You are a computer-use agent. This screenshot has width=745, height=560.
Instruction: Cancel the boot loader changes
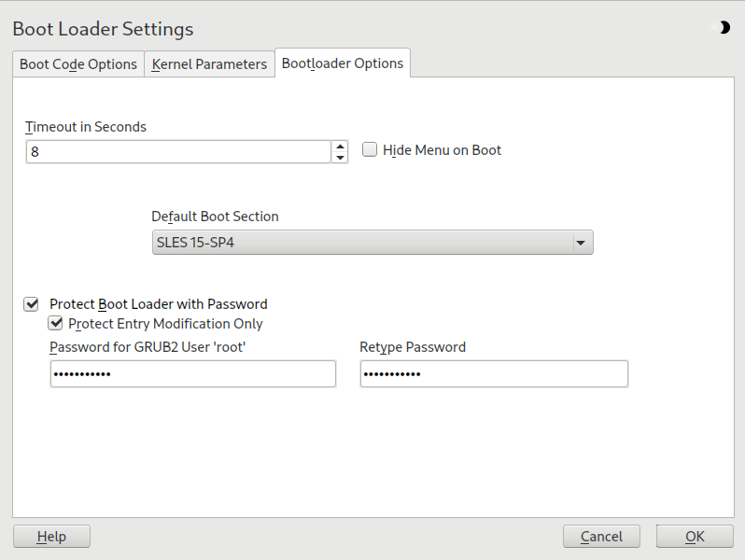tap(601, 537)
